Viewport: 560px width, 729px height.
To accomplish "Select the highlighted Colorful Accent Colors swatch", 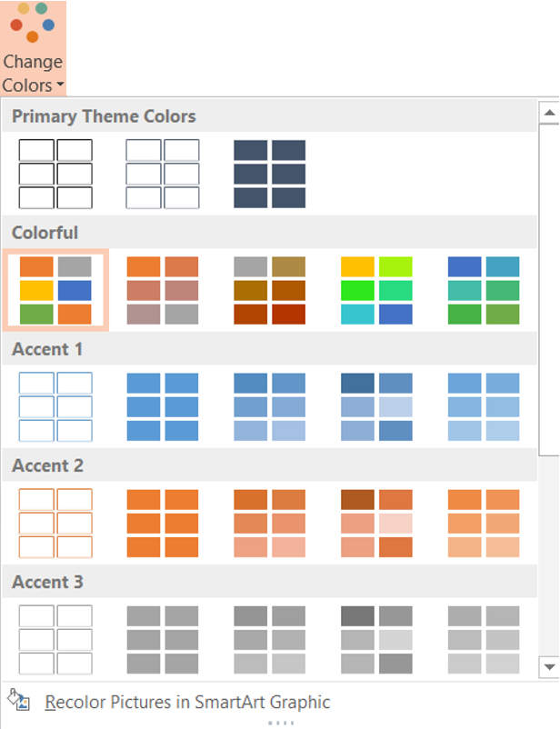I will 55,290.
